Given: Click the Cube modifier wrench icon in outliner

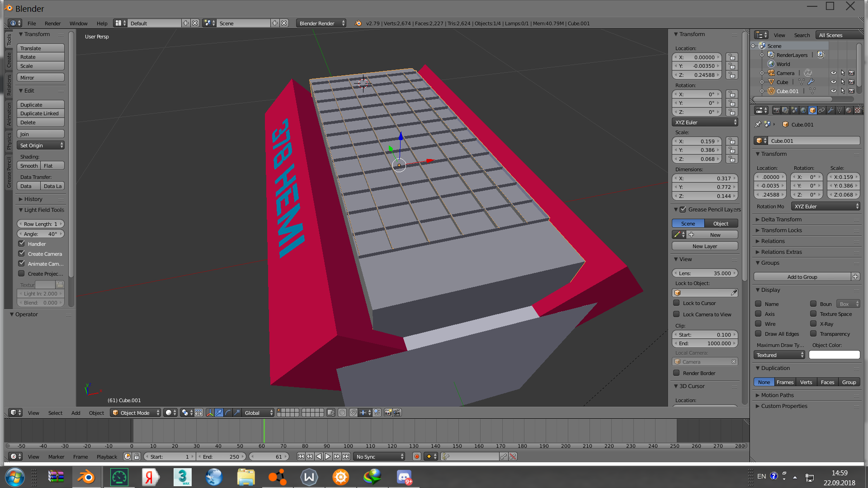Looking at the screenshot, I should (x=811, y=82).
